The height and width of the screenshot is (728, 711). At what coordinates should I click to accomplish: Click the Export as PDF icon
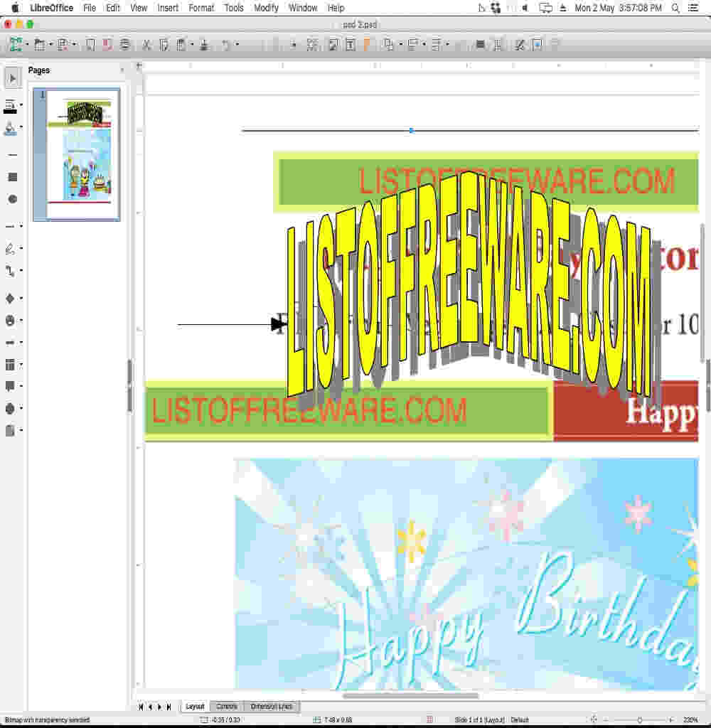coord(108,45)
